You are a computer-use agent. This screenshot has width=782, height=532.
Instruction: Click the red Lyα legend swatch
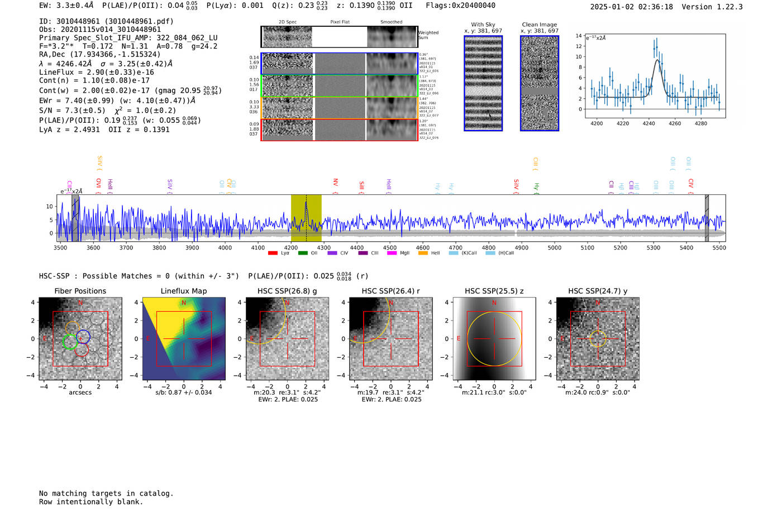click(273, 253)
